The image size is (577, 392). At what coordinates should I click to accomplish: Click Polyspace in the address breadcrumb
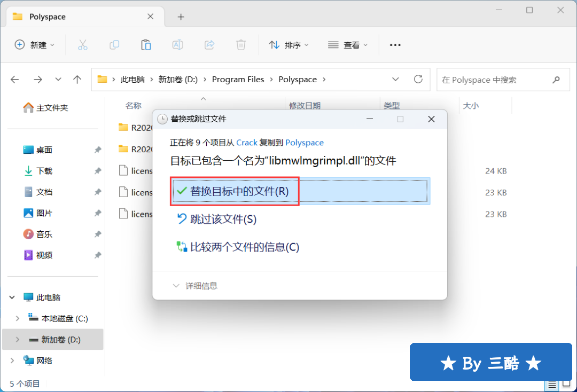298,80
